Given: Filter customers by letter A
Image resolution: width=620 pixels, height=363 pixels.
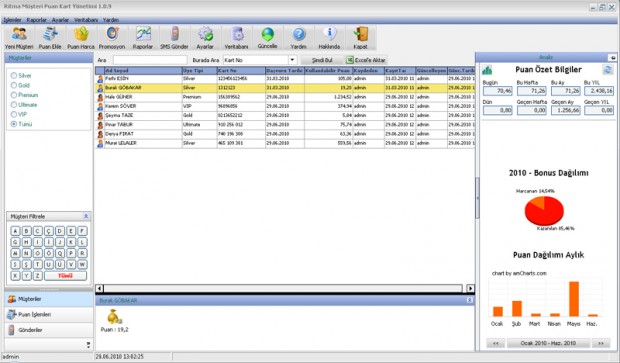Looking at the screenshot, I should [15, 231].
